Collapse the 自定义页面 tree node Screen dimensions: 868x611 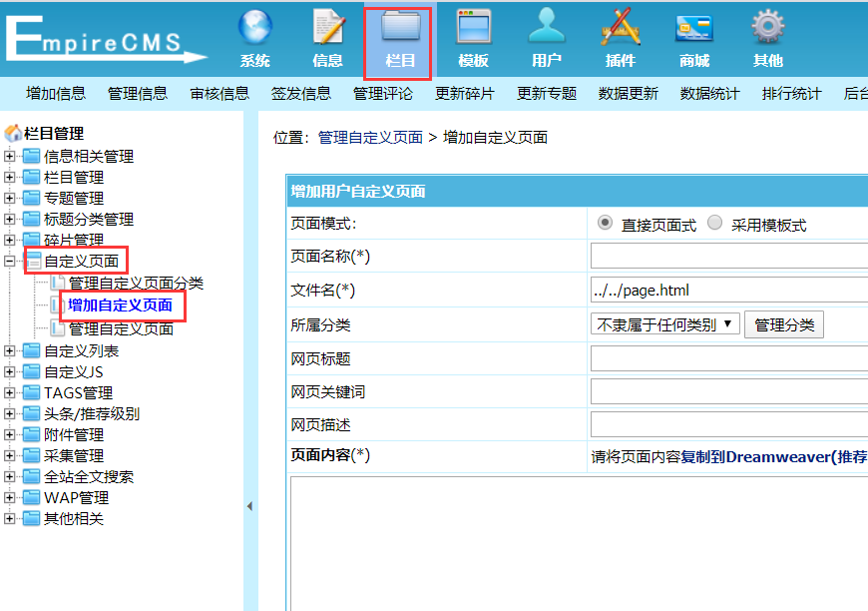[x=9, y=261]
